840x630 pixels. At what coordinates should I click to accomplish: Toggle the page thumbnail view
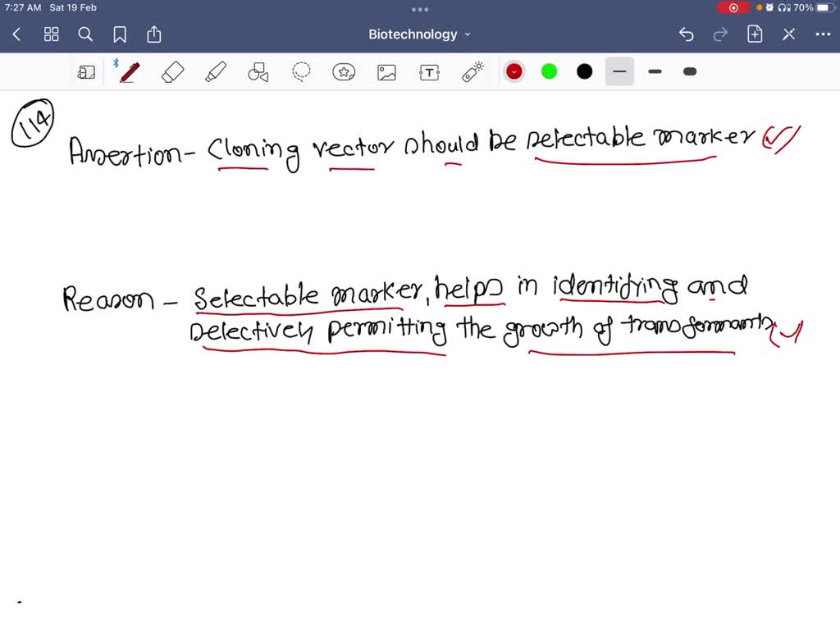click(x=51, y=34)
